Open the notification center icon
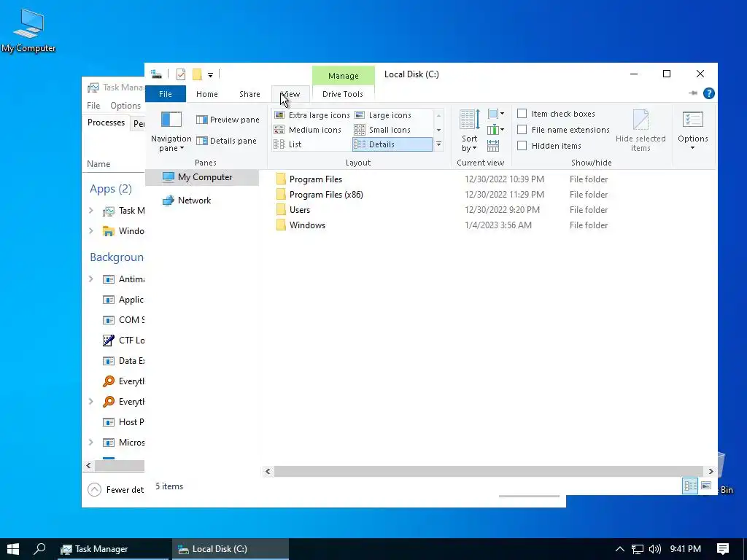The height and width of the screenshot is (560, 747). tap(723, 549)
